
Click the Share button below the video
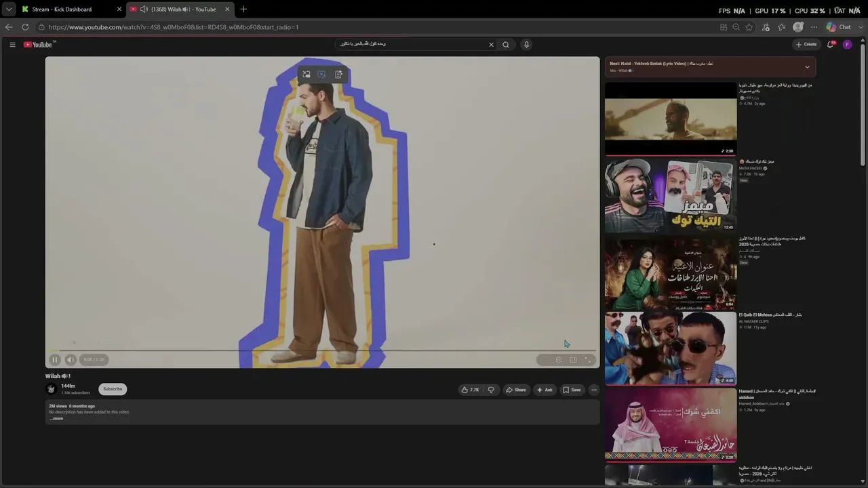click(515, 390)
